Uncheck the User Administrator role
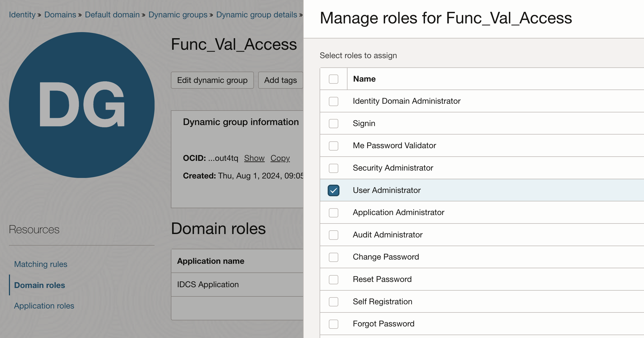This screenshot has width=644, height=338. (333, 190)
